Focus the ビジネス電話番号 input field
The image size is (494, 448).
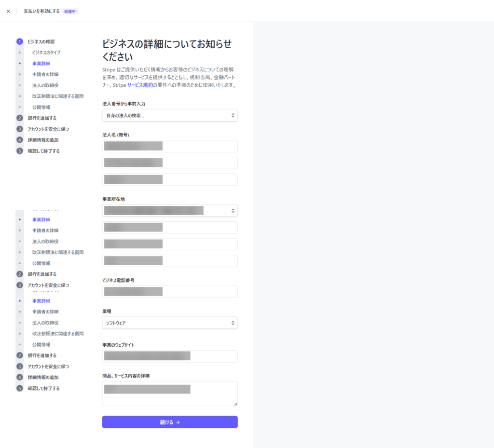(x=169, y=292)
